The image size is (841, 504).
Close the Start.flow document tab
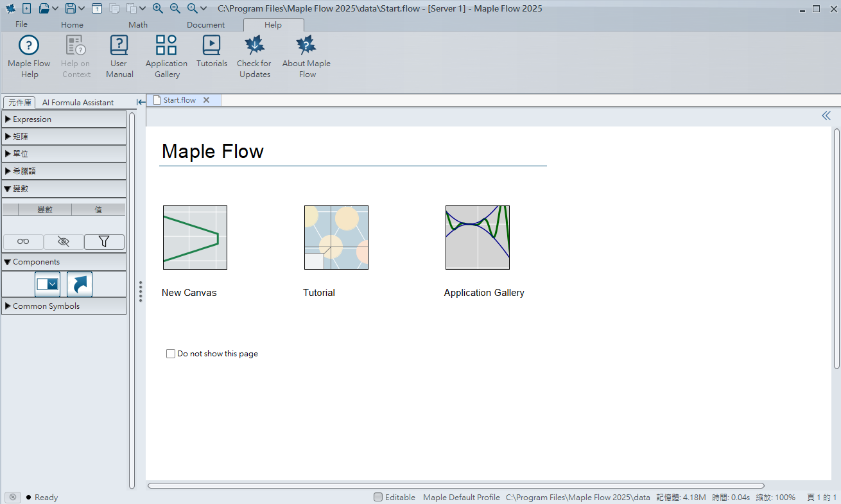click(206, 100)
